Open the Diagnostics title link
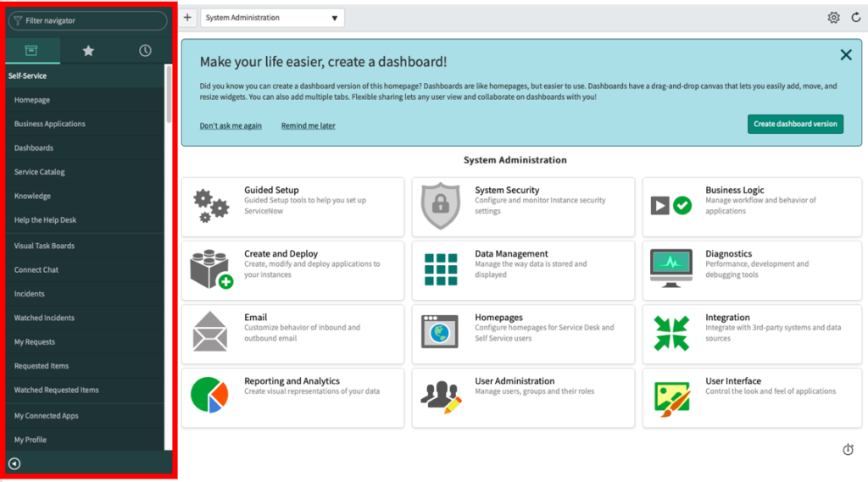 (728, 253)
